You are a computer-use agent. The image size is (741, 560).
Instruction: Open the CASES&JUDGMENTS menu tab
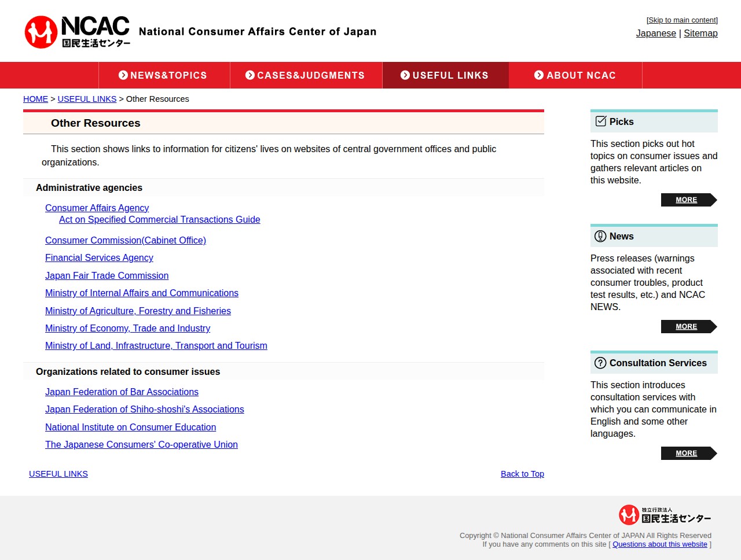pyautogui.click(x=306, y=75)
